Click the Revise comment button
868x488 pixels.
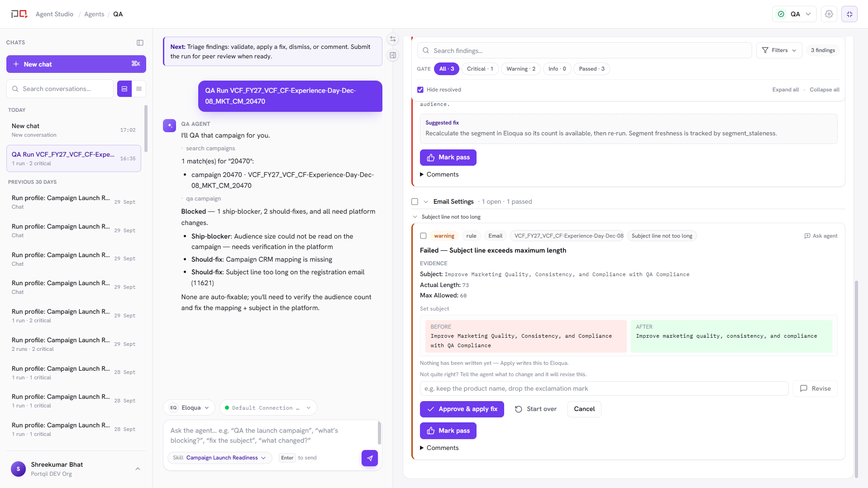point(815,388)
